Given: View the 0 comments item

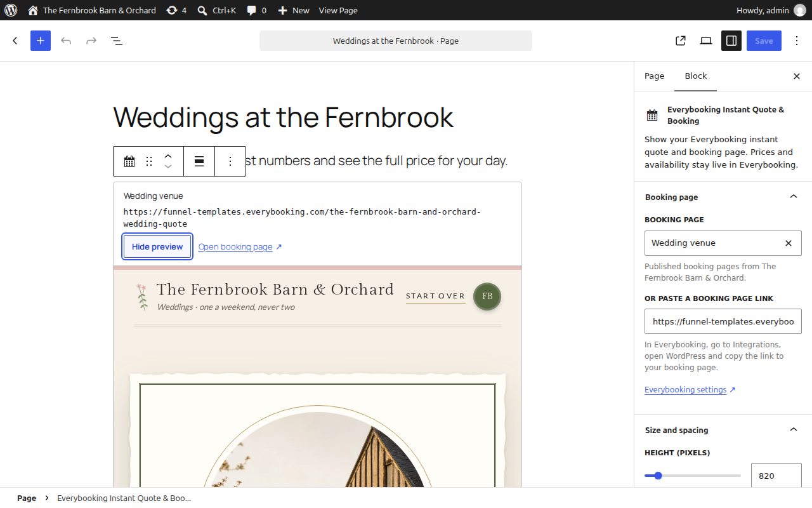Looking at the screenshot, I should pyautogui.click(x=256, y=10).
